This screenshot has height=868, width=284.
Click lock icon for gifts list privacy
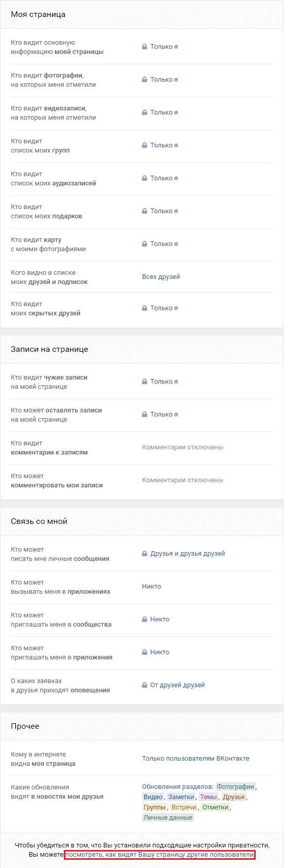(145, 211)
